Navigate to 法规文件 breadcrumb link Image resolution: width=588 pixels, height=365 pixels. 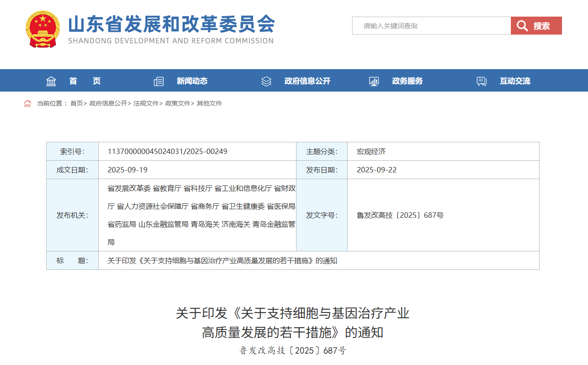click(x=146, y=104)
